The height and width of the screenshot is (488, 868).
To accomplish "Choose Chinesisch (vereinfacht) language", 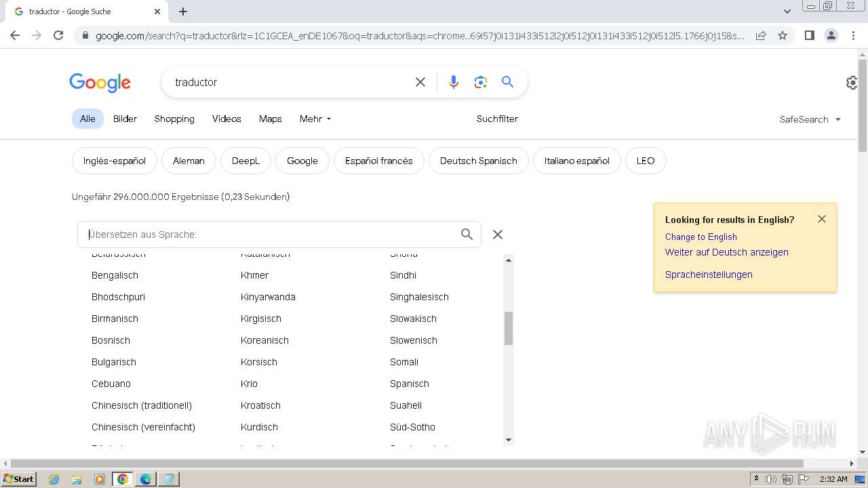I will 143,427.
